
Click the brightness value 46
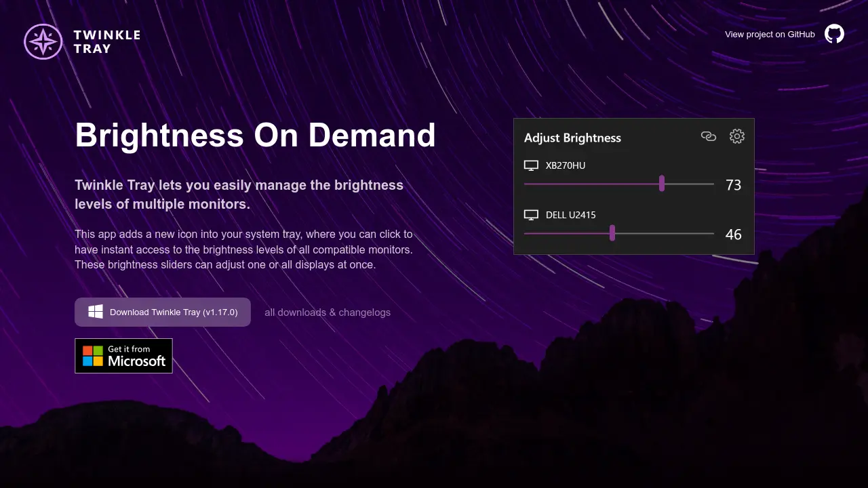[733, 235]
